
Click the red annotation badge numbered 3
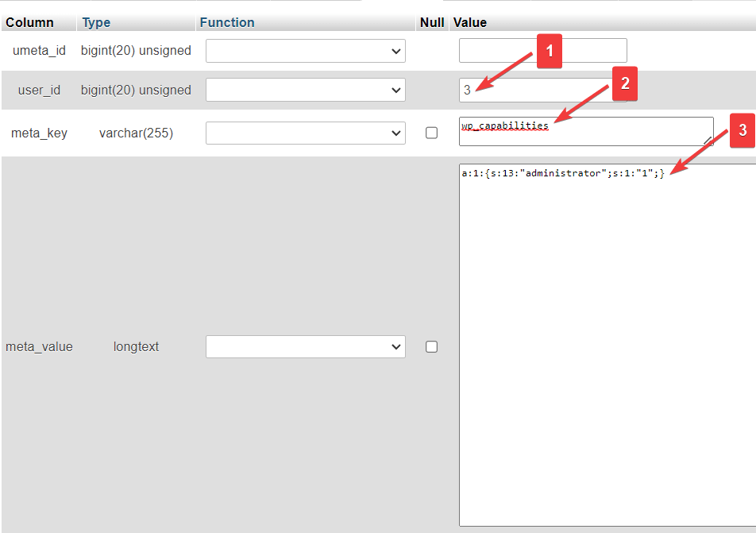coord(743,132)
